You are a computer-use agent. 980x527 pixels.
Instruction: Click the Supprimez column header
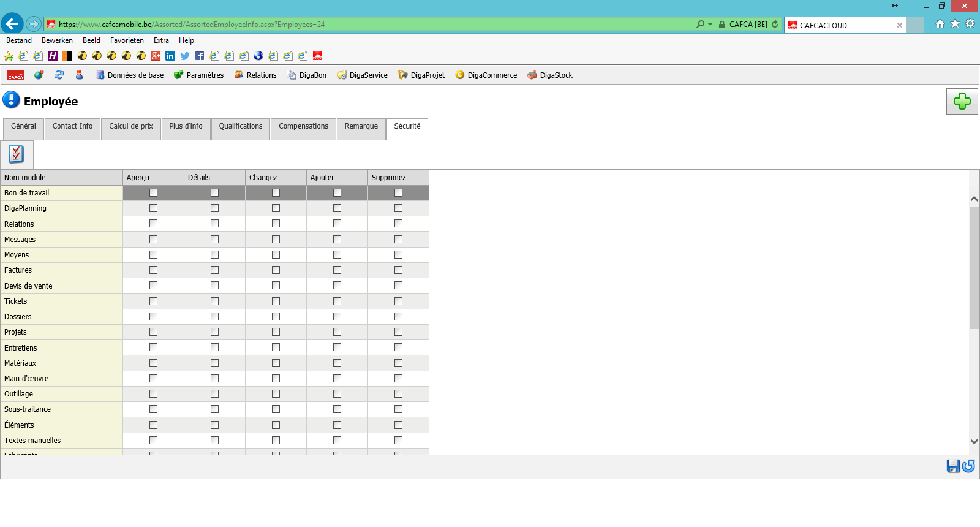click(x=398, y=178)
